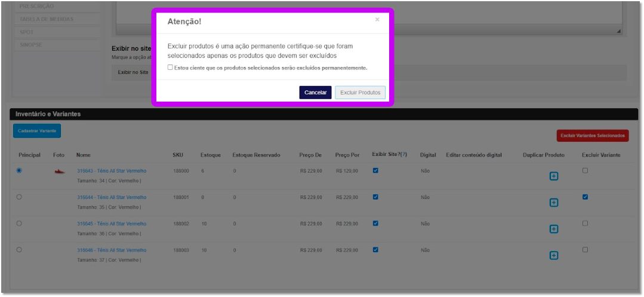Click the SKU value 188001

click(x=181, y=197)
